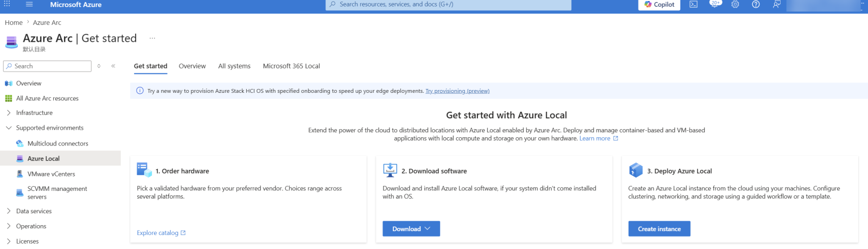Image resolution: width=868 pixels, height=249 pixels.
Task: Collapse the sidebar with double chevron
Action: point(113,66)
